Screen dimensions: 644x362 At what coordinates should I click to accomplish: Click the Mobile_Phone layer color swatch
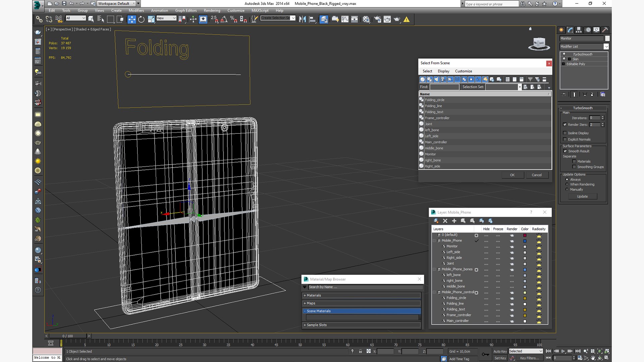coord(525,241)
